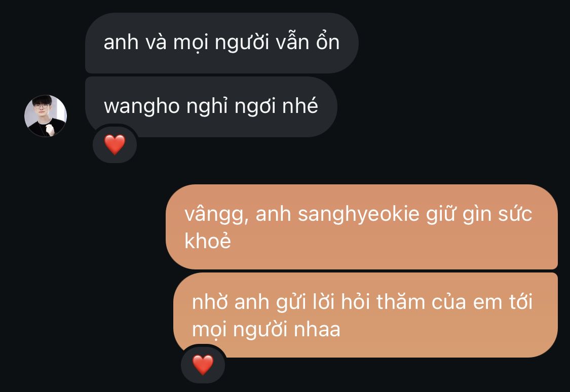The width and height of the screenshot is (570, 392).
Task: Click the word 'anh' starting the top message
Action: [x=121, y=42]
